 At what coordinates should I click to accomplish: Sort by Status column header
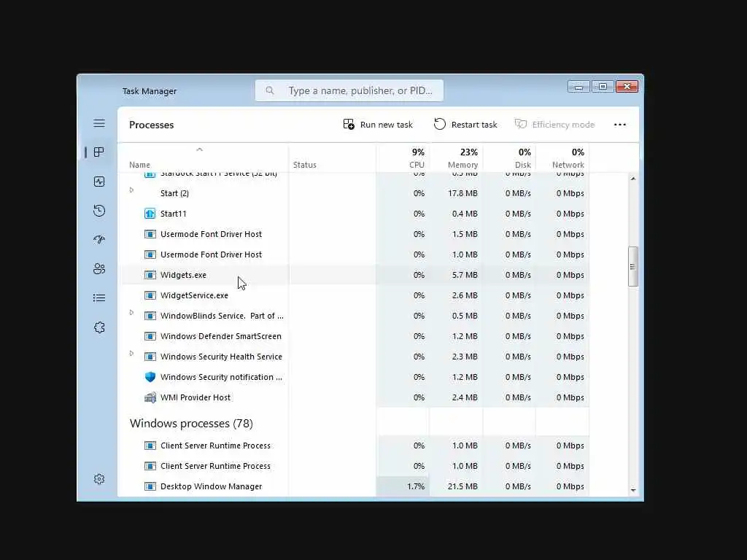[x=304, y=165]
